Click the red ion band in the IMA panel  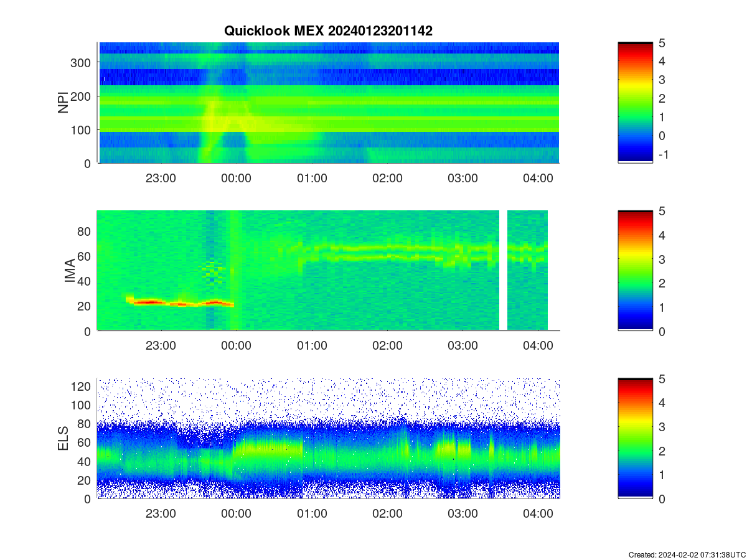tap(181, 303)
